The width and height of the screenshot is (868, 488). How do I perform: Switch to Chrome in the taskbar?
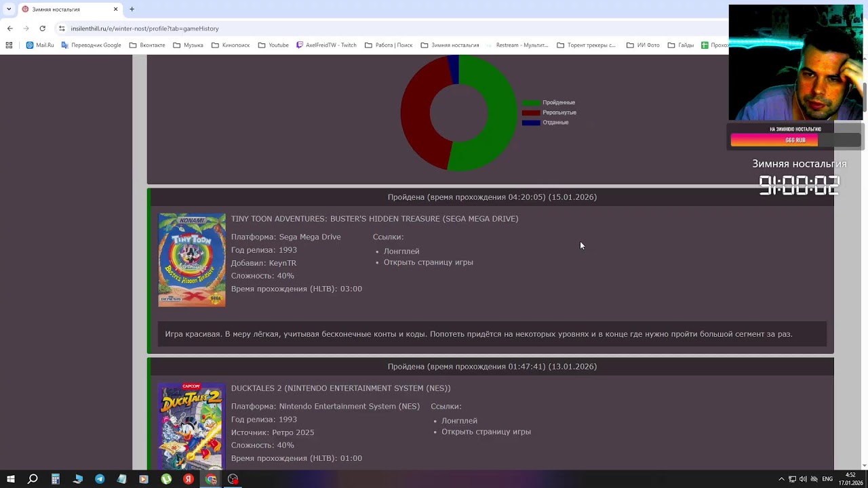click(211, 479)
